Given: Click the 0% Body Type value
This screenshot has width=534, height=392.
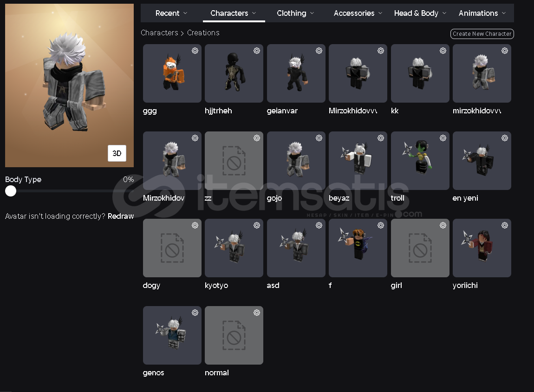Looking at the screenshot, I should 128,179.
